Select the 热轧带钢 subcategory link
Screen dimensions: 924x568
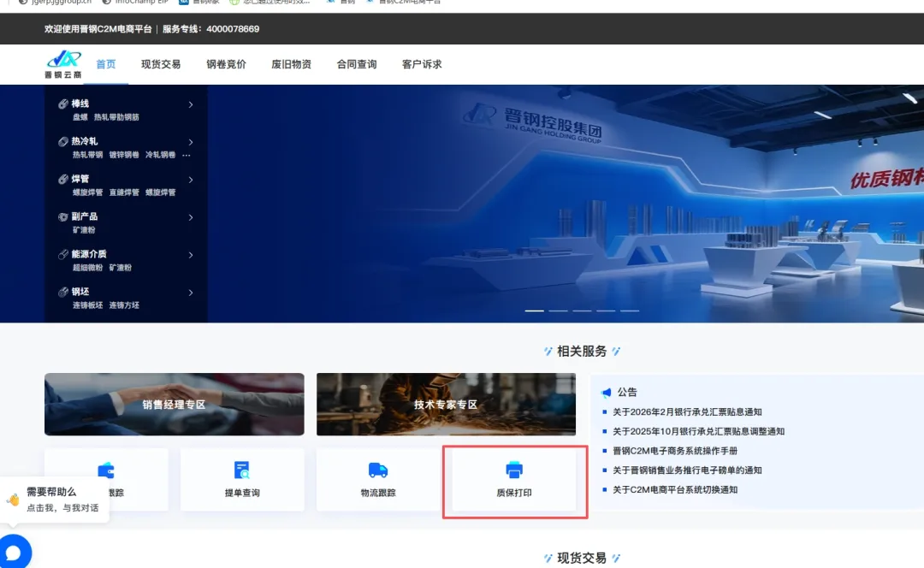coord(88,155)
